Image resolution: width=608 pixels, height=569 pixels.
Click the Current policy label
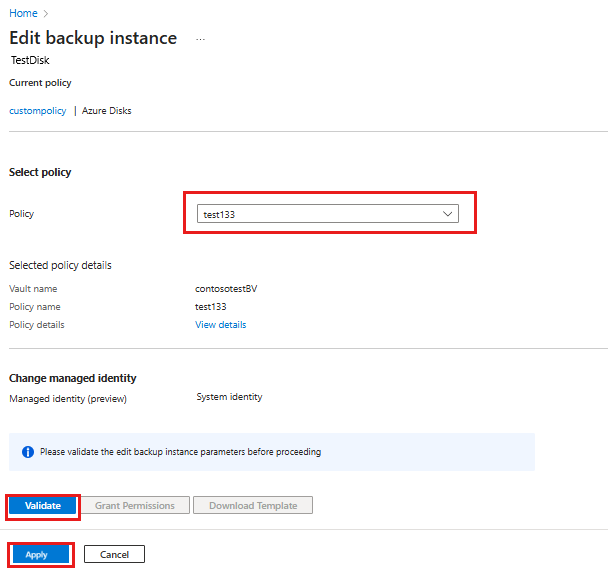click(x=40, y=83)
